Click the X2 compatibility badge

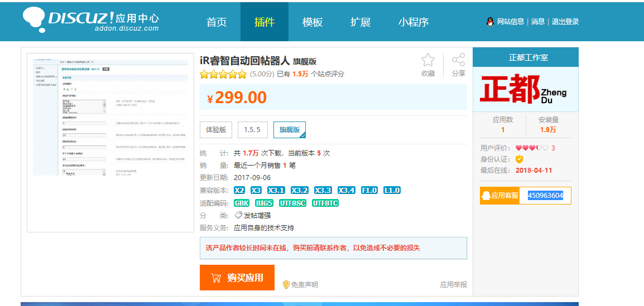click(x=239, y=190)
